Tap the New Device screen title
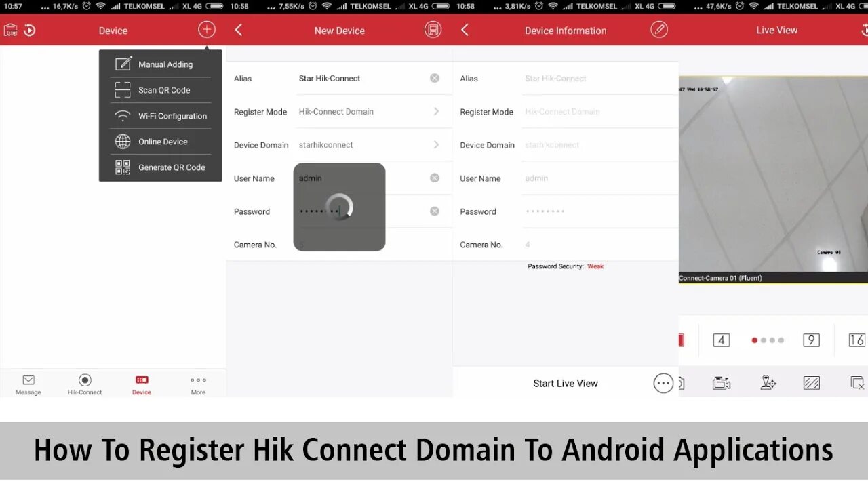 340,30
